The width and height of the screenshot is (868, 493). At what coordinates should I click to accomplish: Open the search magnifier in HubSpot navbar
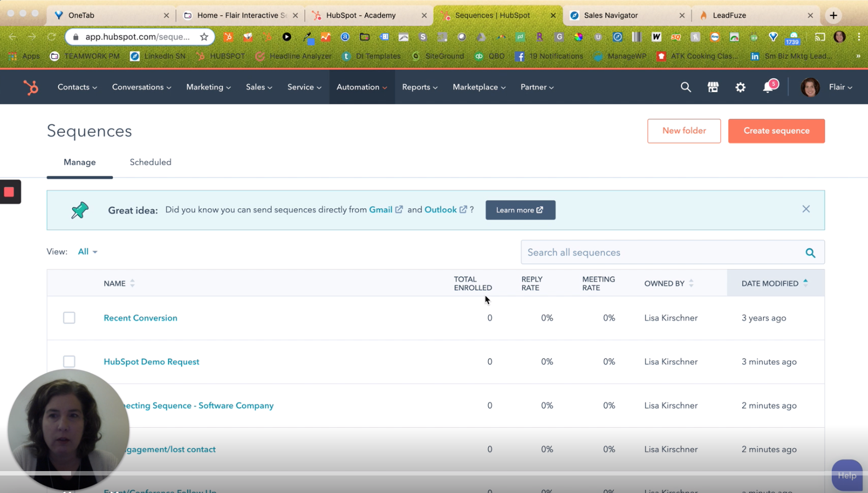click(685, 87)
